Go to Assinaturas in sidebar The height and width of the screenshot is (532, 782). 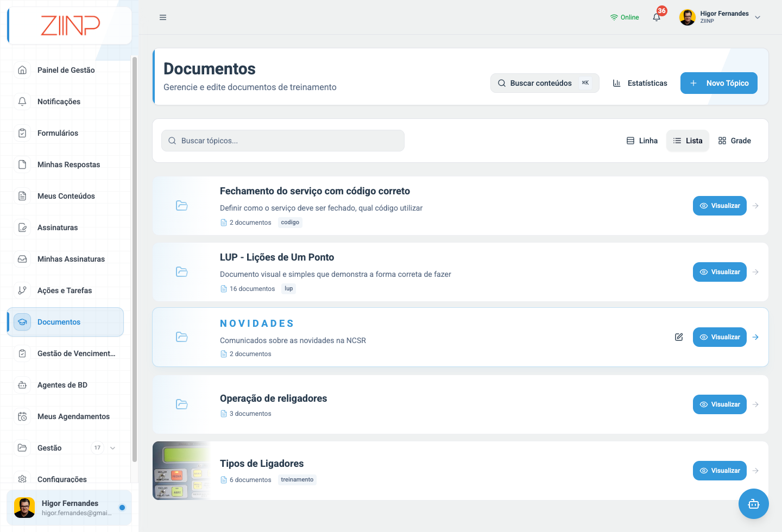(x=65, y=227)
